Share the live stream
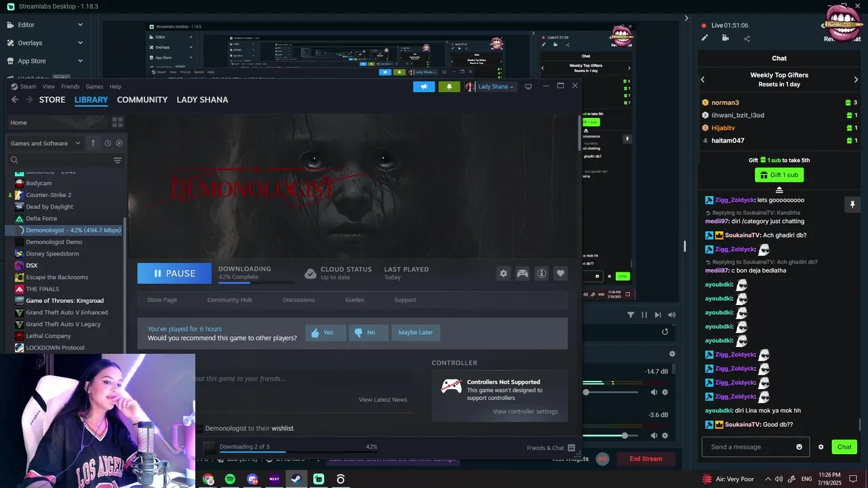This screenshot has height=488, width=868. 747,39
